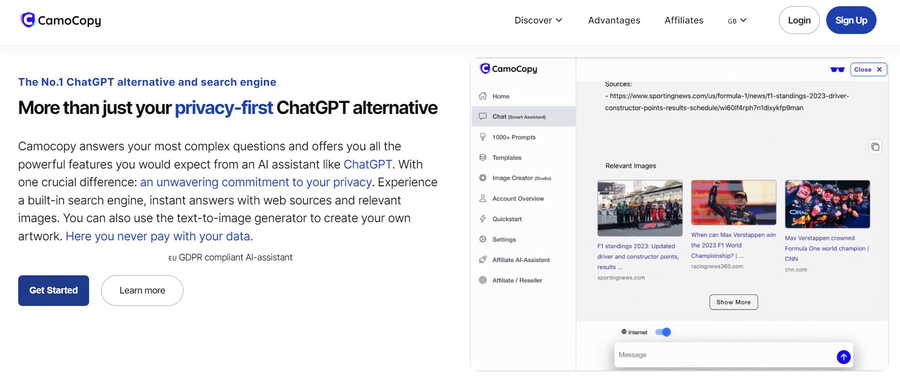Click the Quickstart lightning icon
900x384 pixels.
click(483, 219)
